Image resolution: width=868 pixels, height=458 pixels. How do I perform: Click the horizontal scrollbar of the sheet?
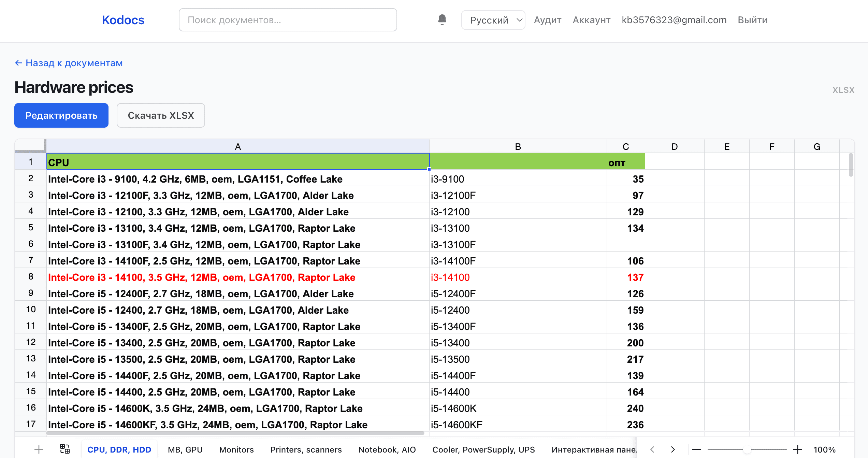pyautogui.click(x=235, y=433)
